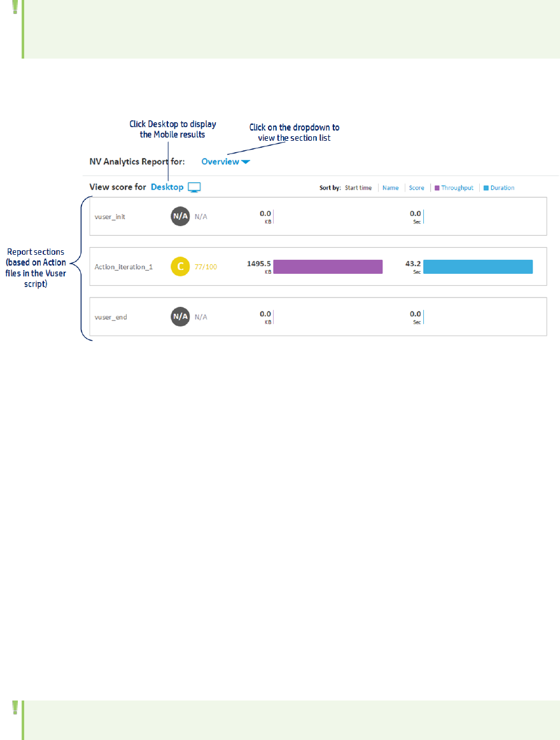Viewport: 560px width, 740px height.
Task: Sort by Start time
Action: [x=358, y=188]
